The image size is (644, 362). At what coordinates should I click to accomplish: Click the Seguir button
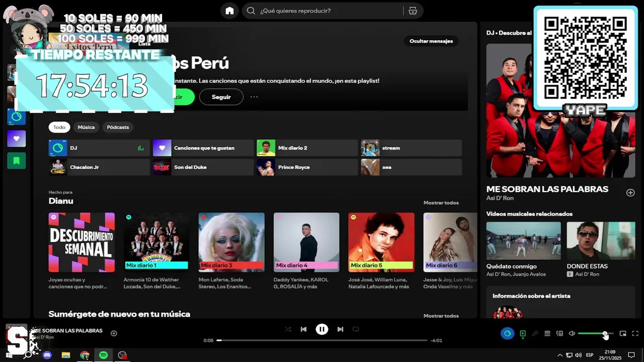(x=221, y=97)
